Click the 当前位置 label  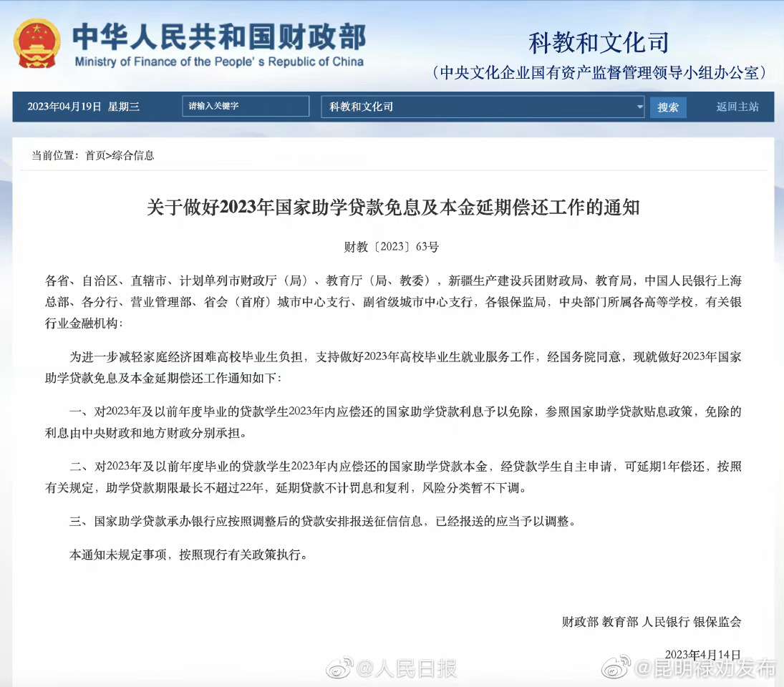coord(55,155)
